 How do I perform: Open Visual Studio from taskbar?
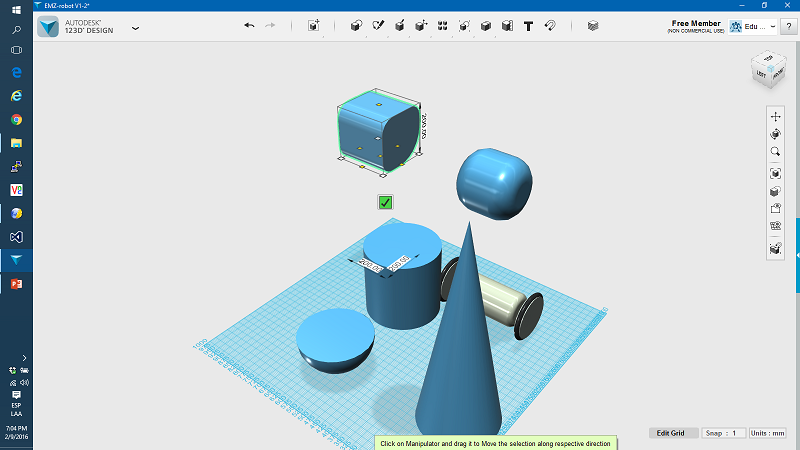click(16, 237)
